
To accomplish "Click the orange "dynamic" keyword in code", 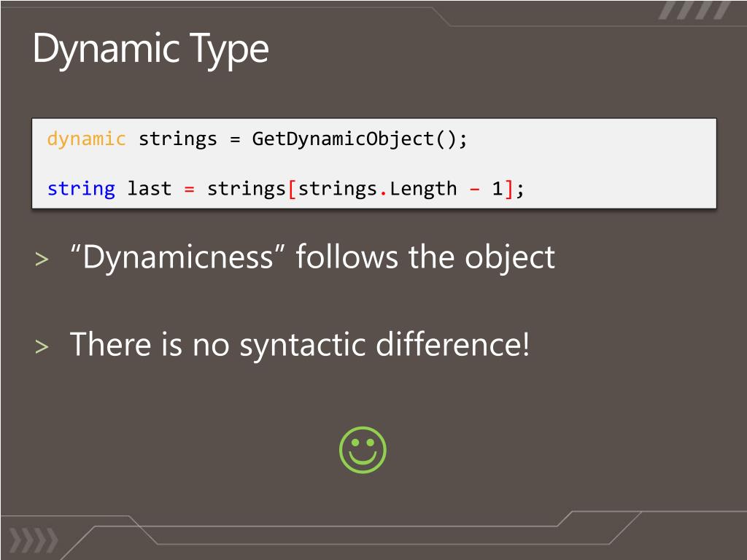I will [86, 139].
